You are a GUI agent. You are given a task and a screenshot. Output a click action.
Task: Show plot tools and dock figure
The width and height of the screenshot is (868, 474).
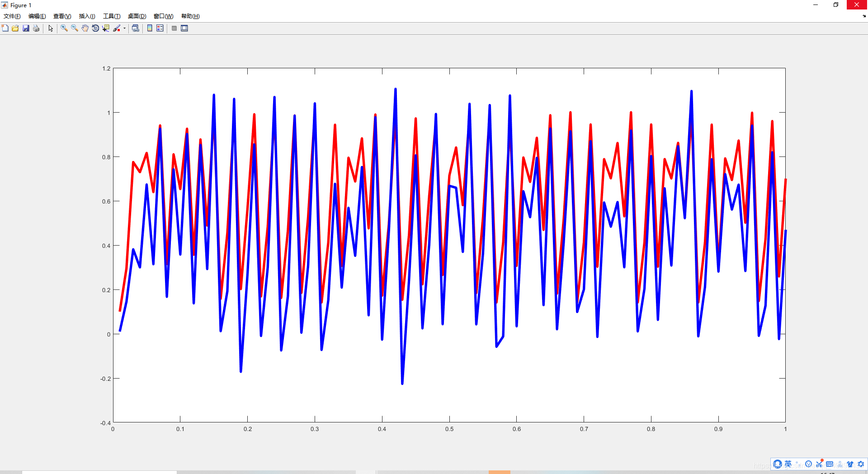pyautogui.click(x=184, y=28)
